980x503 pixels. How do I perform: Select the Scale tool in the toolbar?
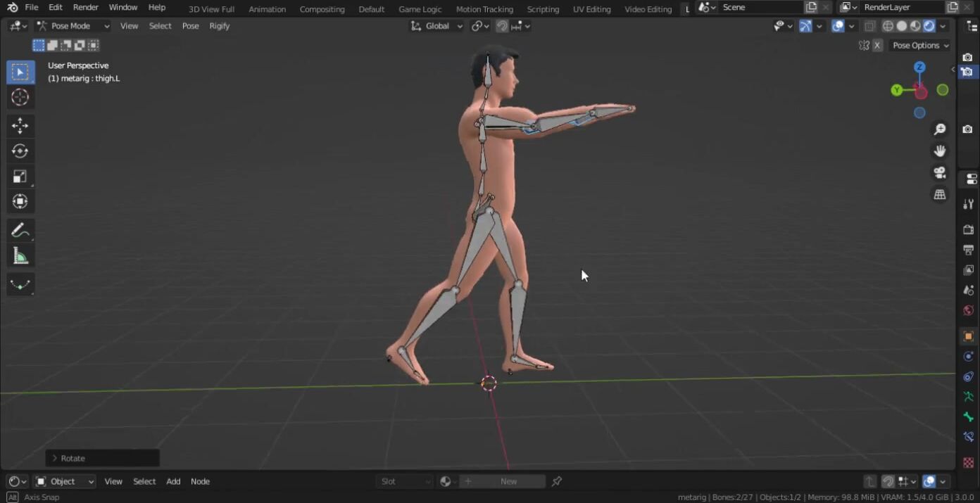[x=20, y=177]
